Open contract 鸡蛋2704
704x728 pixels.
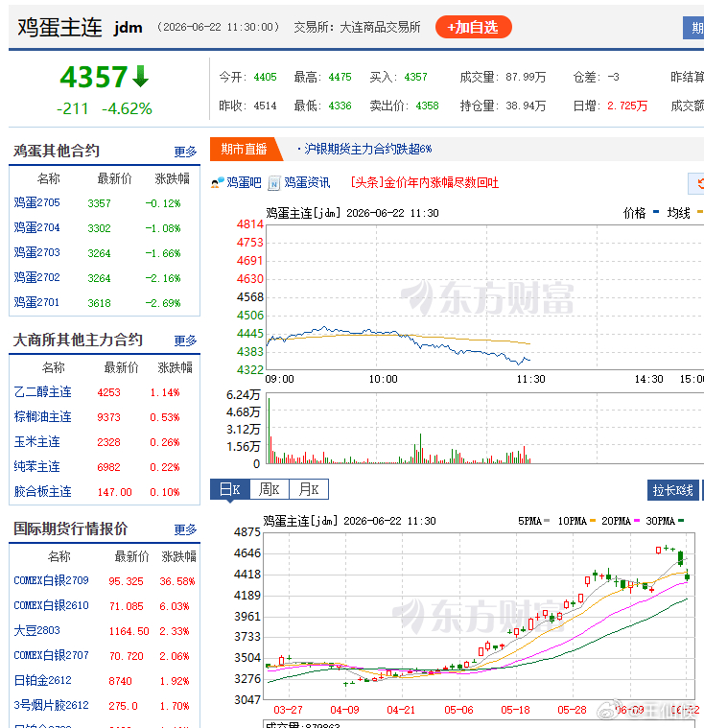tap(36, 228)
